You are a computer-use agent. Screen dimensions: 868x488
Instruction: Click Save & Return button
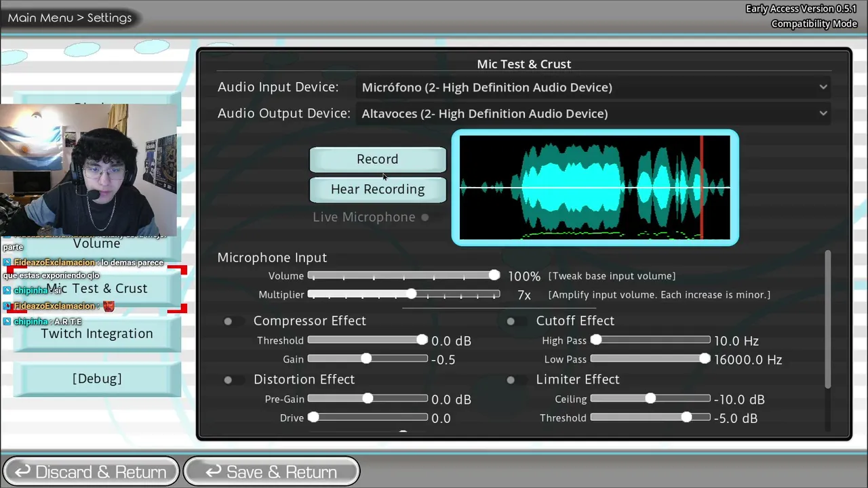click(x=271, y=472)
